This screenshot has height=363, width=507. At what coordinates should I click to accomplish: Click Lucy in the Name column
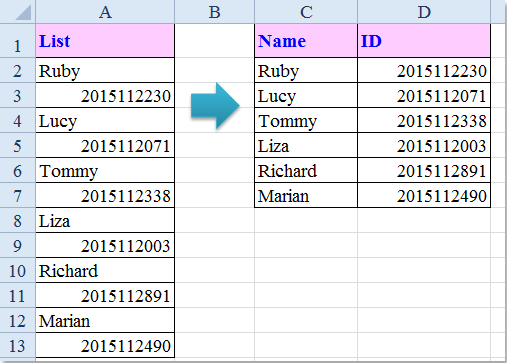306,95
